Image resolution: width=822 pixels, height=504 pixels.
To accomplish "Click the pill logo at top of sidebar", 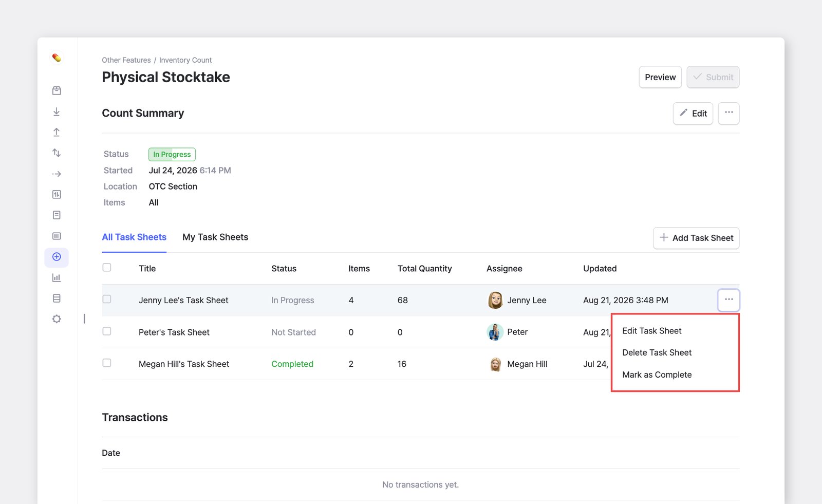I will 57,58.
